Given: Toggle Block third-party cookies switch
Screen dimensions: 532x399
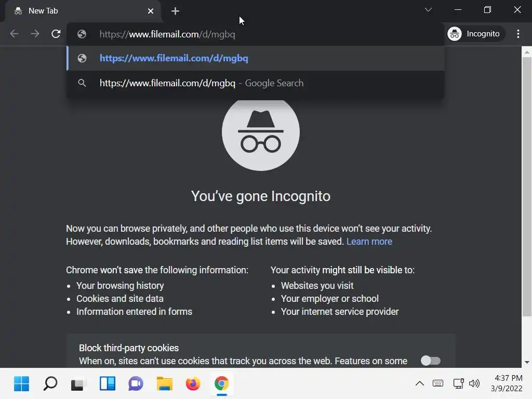Looking at the screenshot, I should [x=431, y=361].
